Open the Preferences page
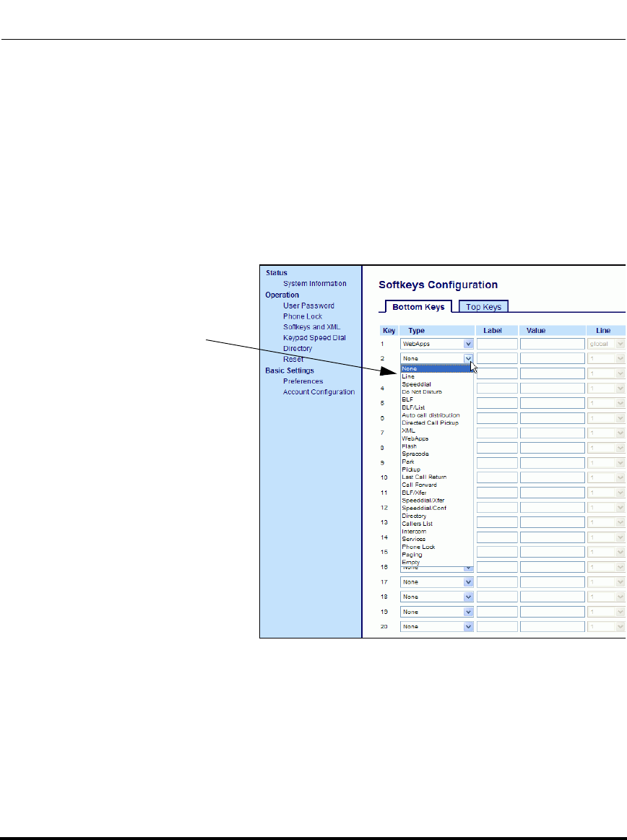The width and height of the screenshot is (627, 840). coord(303,381)
